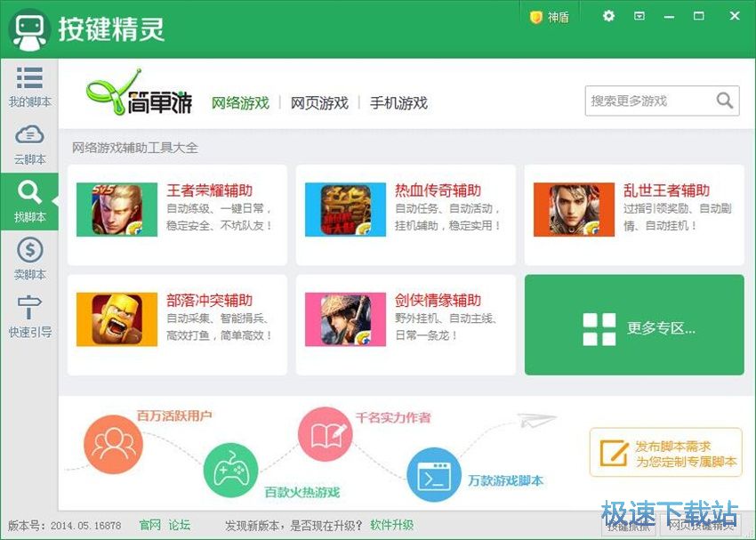This screenshot has width=756, height=540.
Task: Open the 乱世王者 game thumbnail
Action: coord(574,209)
